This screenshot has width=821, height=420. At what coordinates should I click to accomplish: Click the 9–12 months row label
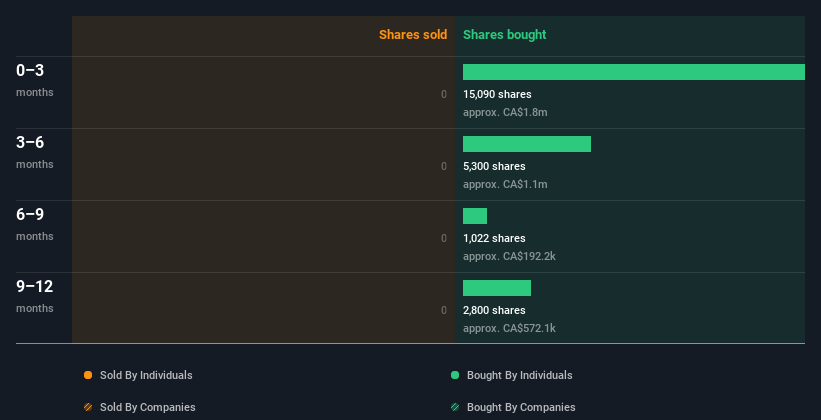(x=35, y=296)
